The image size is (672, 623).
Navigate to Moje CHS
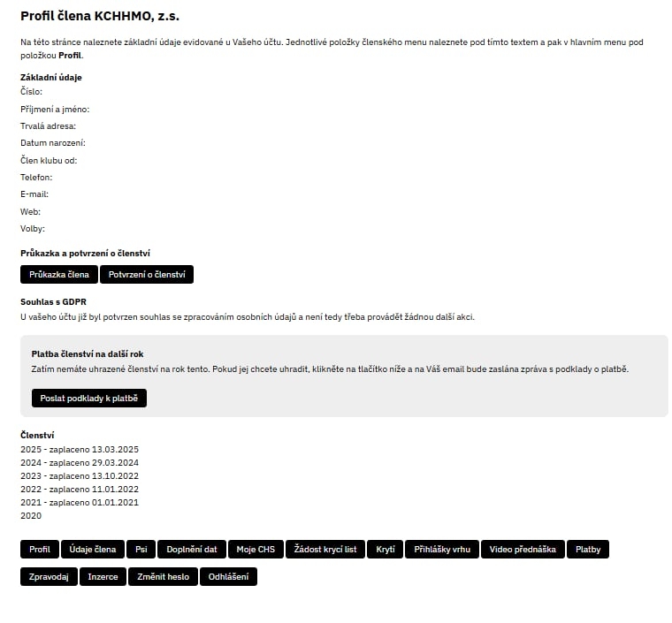coord(256,550)
